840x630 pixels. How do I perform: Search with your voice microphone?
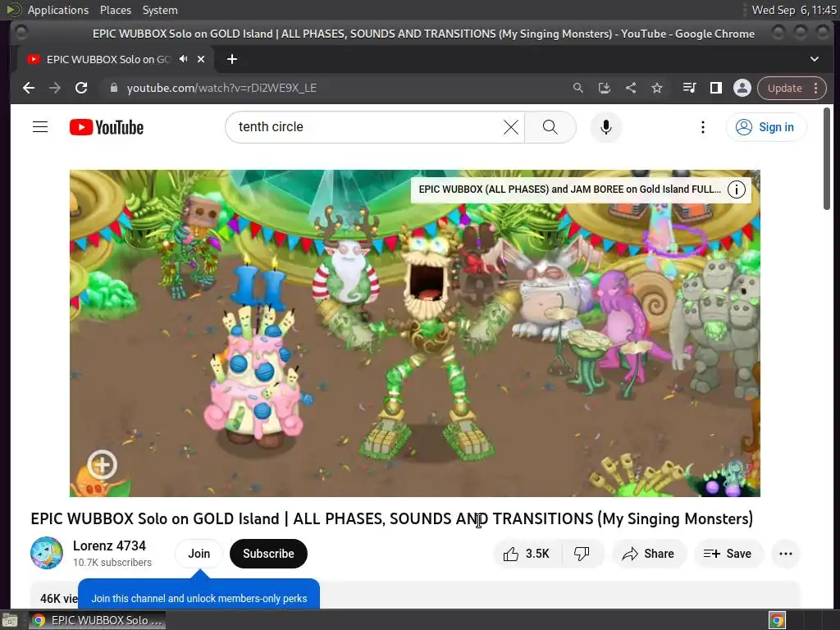tap(606, 127)
